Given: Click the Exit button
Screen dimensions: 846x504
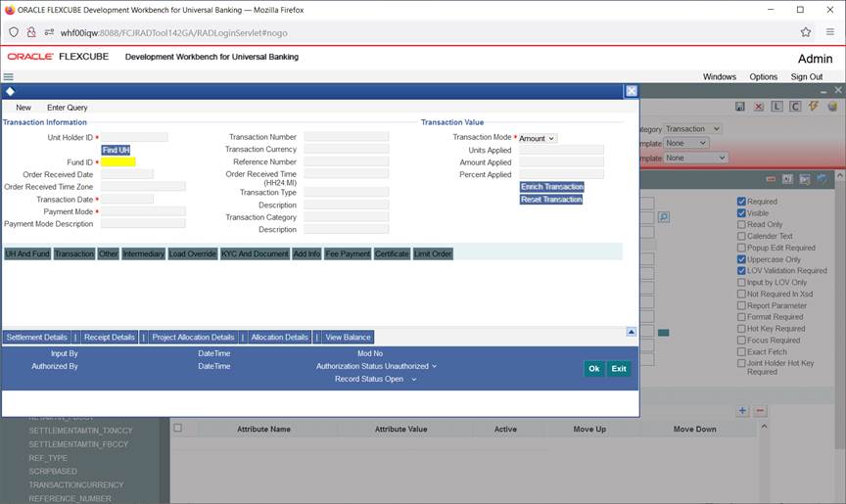Looking at the screenshot, I should (619, 369).
